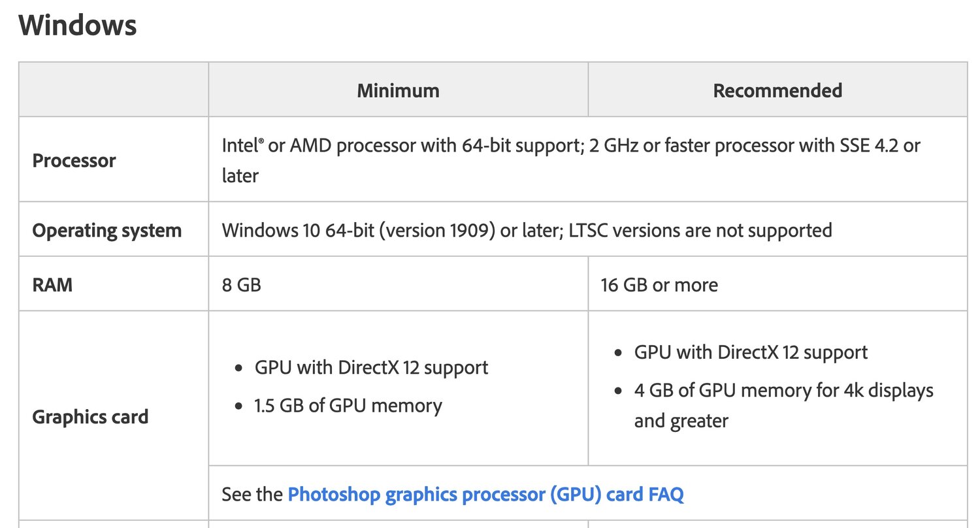Click the Minimum column header

[x=398, y=90]
